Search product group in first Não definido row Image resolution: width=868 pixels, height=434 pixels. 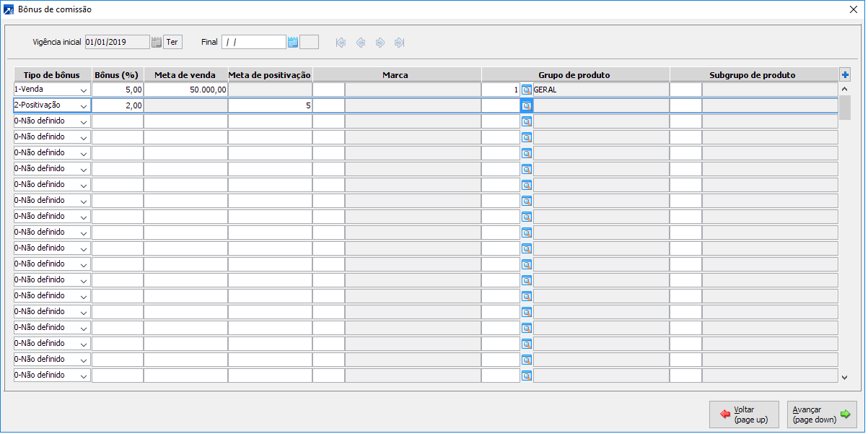[527, 121]
